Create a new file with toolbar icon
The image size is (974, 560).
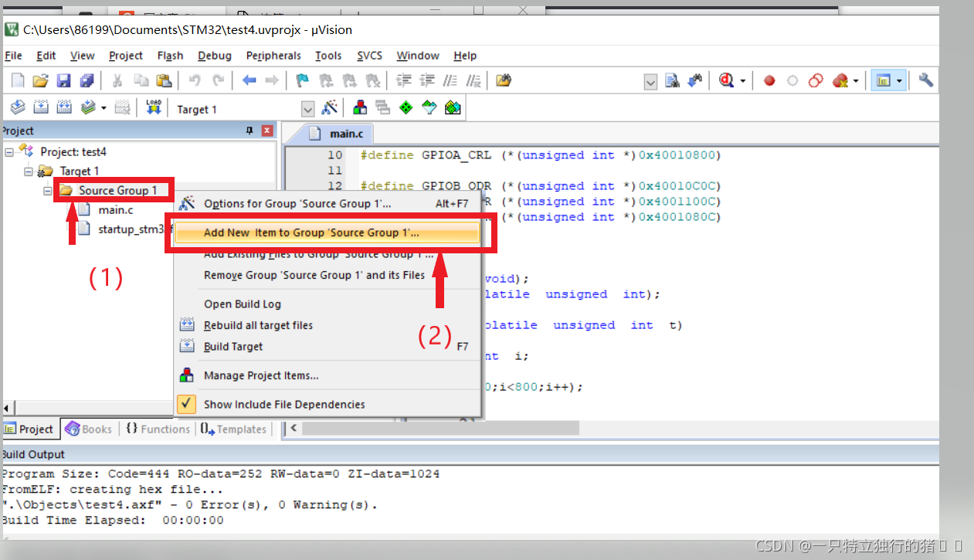pyautogui.click(x=17, y=80)
